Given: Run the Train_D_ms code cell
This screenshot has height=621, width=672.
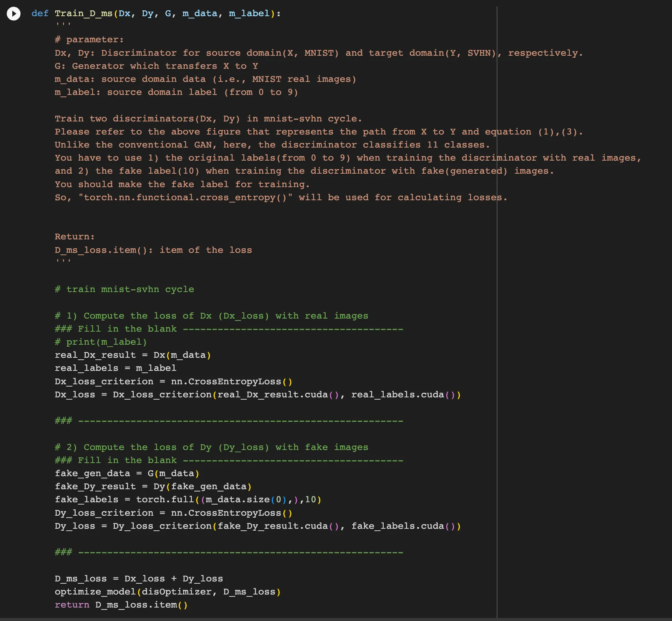Looking at the screenshot, I should coord(13,14).
